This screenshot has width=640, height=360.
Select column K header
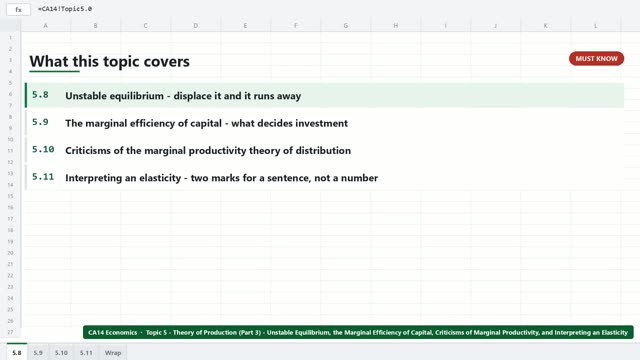click(545, 25)
